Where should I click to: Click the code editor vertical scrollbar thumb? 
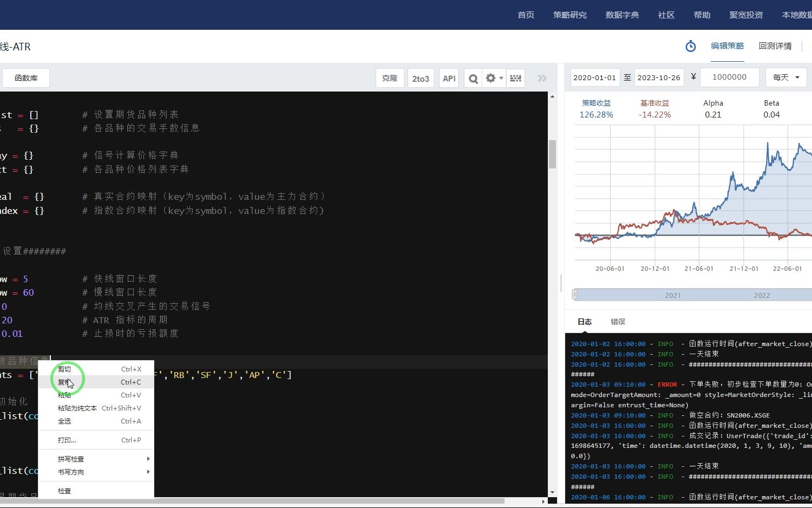pos(552,154)
